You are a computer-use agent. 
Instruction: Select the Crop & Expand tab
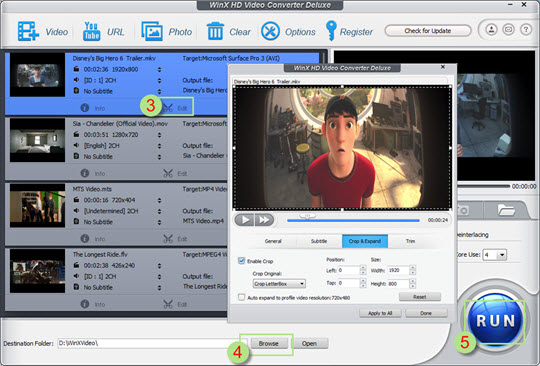tap(365, 241)
